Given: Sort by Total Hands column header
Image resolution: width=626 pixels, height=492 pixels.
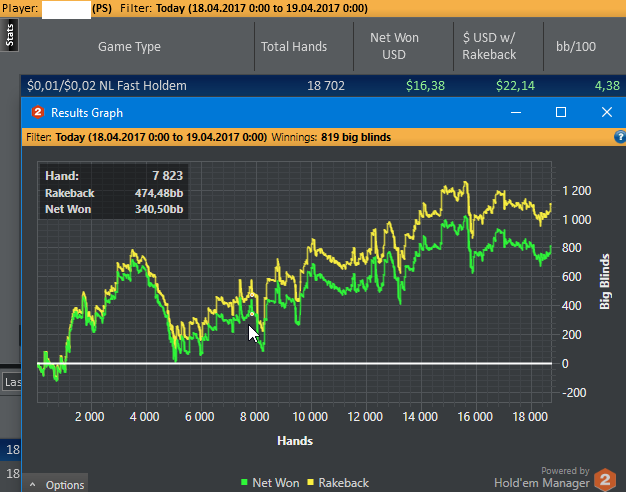Looking at the screenshot, I should pos(294,46).
